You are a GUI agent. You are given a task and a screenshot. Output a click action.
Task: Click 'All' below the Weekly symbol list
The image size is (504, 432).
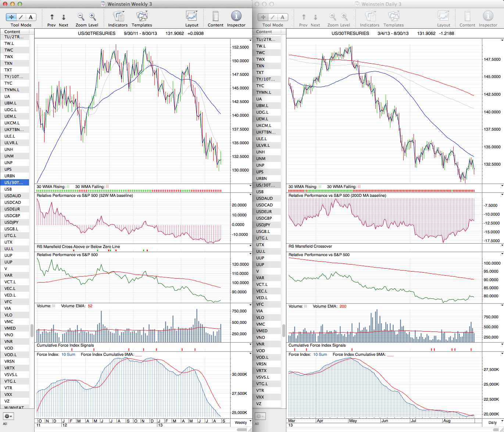(5, 424)
